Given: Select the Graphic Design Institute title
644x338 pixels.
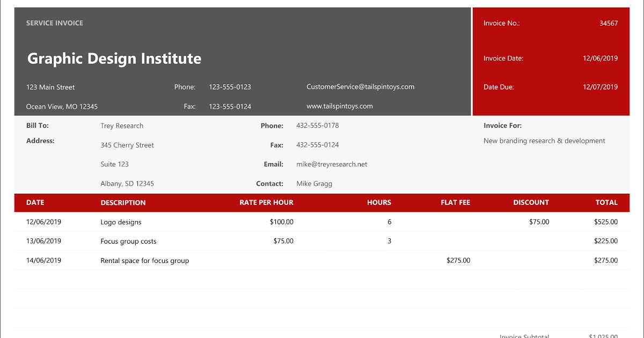Looking at the screenshot, I should (x=114, y=58).
